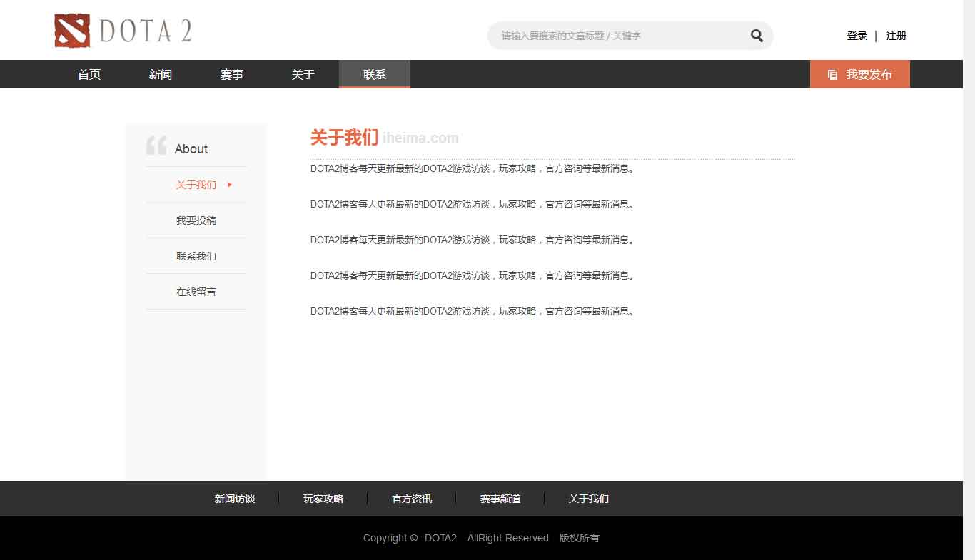Open the 首页 navigation tab
This screenshot has width=975, height=560.
[x=89, y=75]
